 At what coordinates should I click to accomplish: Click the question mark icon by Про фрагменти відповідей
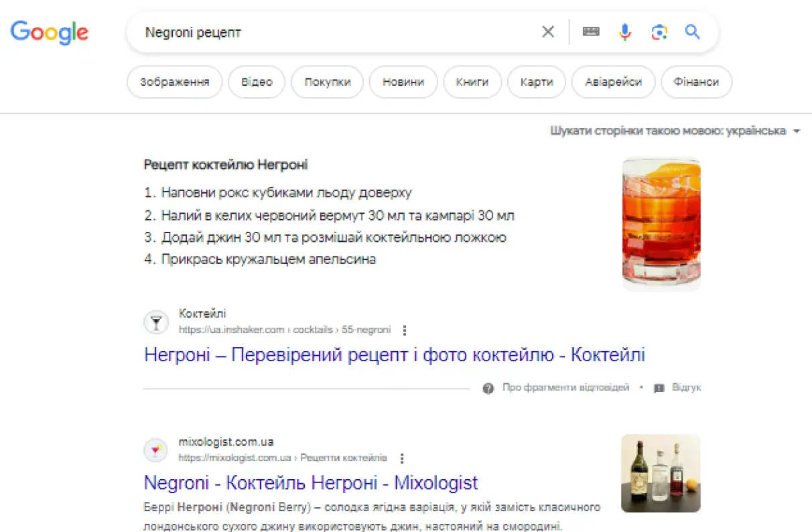coord(488,388)
